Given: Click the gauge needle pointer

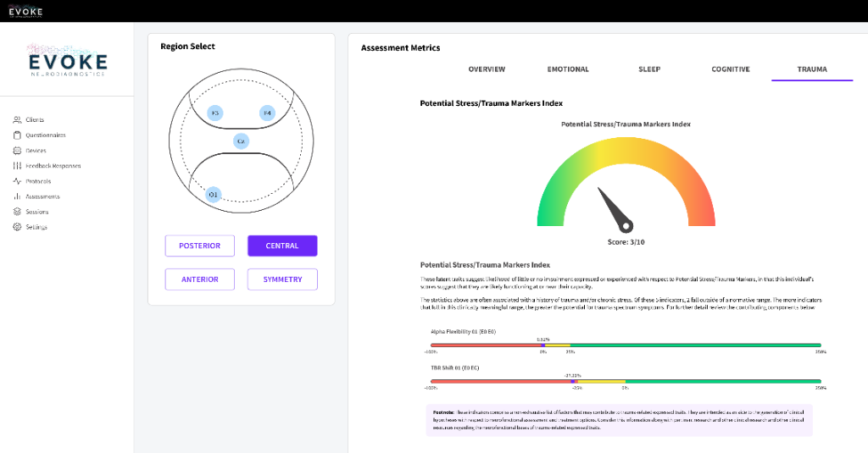Looking at the screenshot, I should (615, 210).
